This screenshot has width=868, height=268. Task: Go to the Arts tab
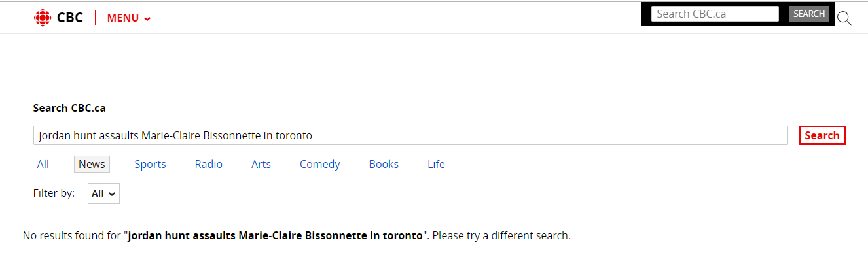(261, 164)
